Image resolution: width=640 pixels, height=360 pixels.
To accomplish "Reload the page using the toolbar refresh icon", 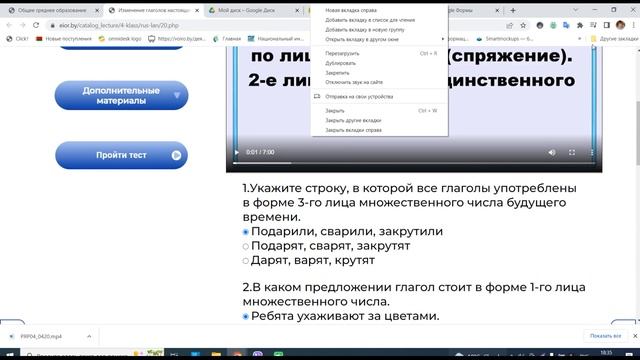I will coord(36,25).
